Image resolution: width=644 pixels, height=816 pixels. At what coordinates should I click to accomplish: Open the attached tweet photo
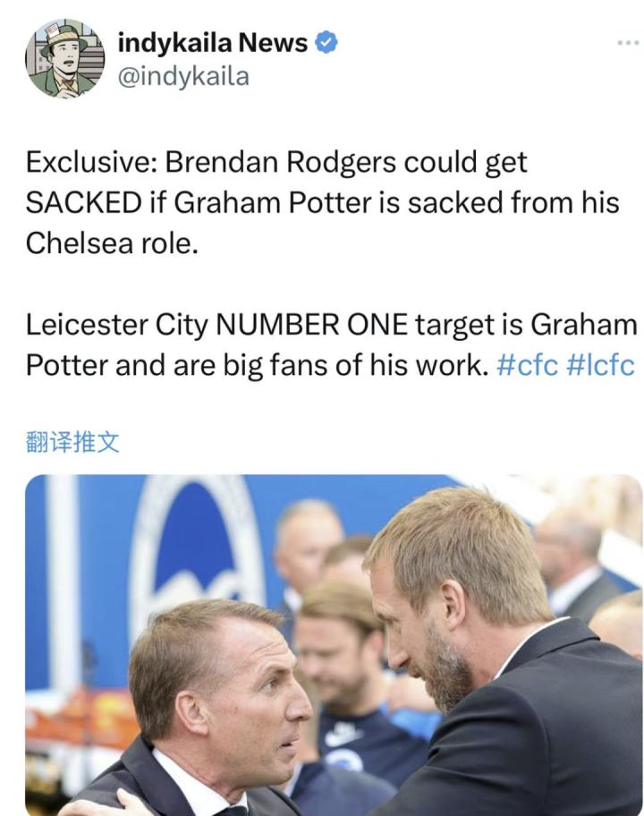coord(333,644)
